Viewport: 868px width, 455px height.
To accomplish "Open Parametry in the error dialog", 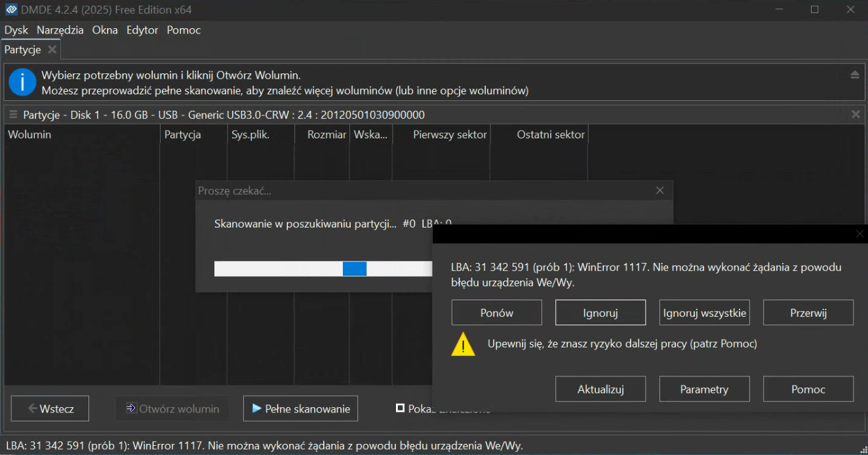I will click(704, 389).
